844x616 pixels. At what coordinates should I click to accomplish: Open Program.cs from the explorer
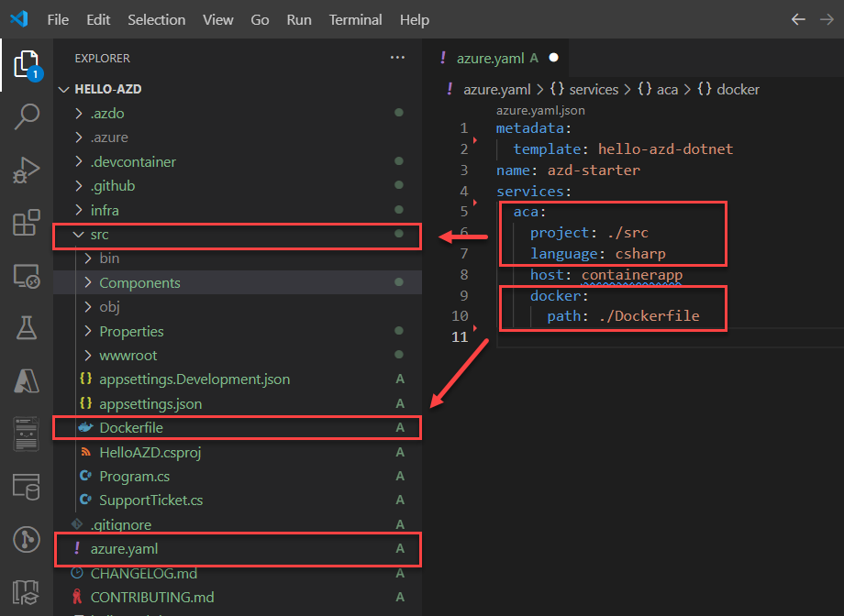pyautogui.click(x=134, y=476)
